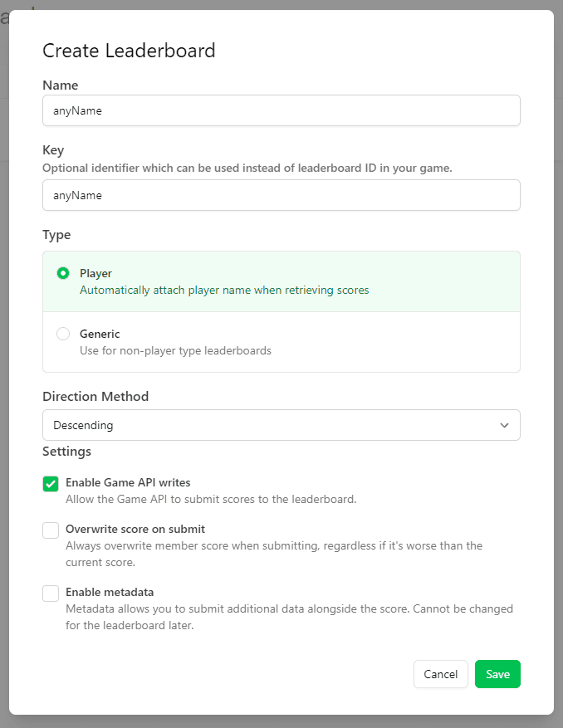Click the 'Enable Game API writes' label text
The height and width of the screenshot is (728, 563).
point(128,482)
